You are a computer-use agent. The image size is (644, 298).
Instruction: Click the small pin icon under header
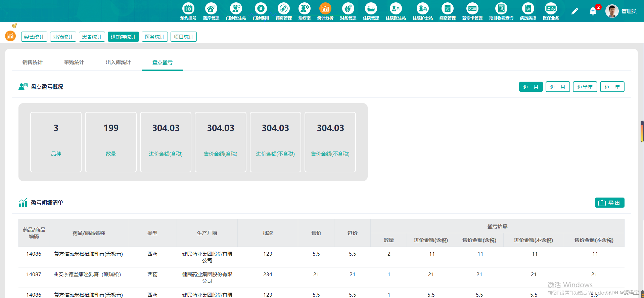pos(14,26)
